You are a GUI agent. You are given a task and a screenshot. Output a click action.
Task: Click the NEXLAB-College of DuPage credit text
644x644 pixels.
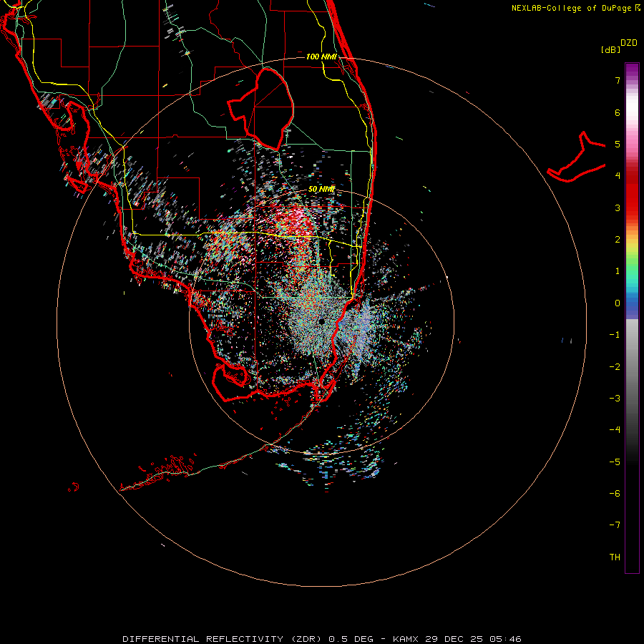coord(572,8)
